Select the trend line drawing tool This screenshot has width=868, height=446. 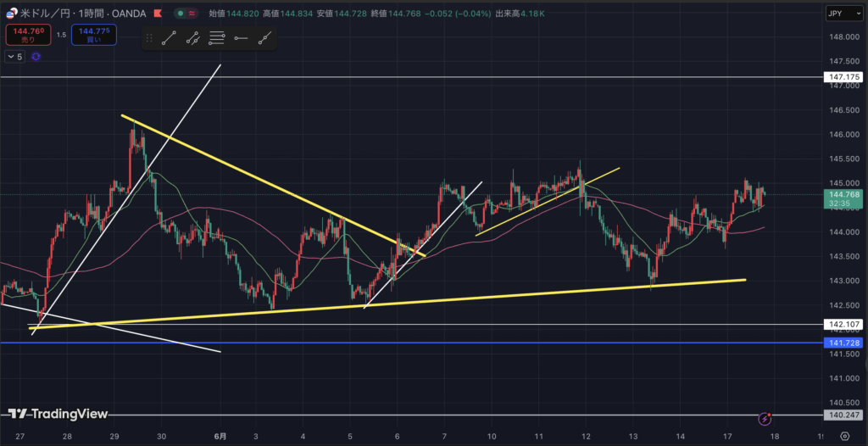169,38
